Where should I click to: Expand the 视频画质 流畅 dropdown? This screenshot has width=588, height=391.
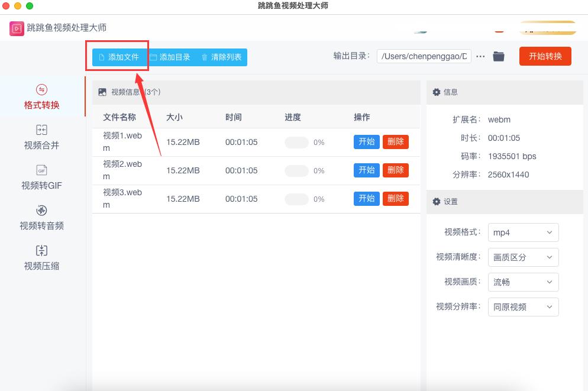point(523,282)
